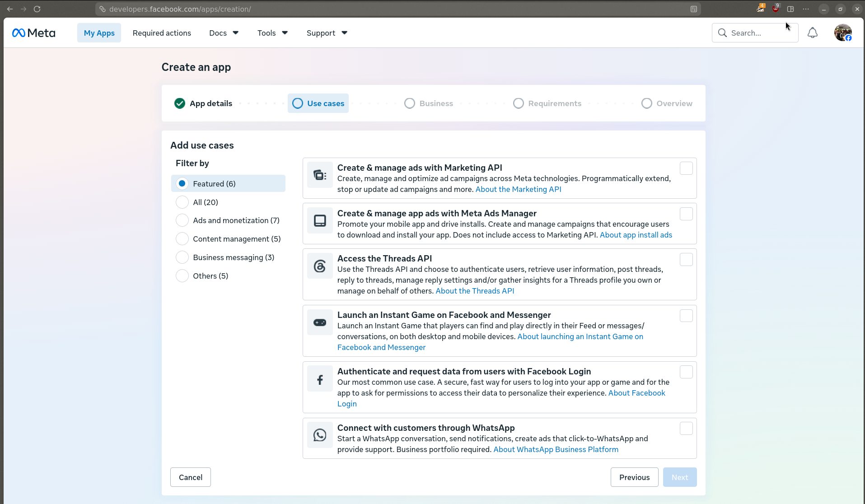The height and width of the screenshot is (504, 865).
Task: Reload the page with browser refresh icon
Action: (37, 9)
